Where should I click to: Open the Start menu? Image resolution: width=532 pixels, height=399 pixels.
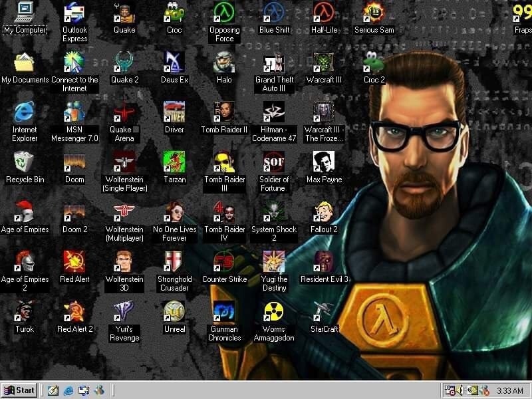19,390
